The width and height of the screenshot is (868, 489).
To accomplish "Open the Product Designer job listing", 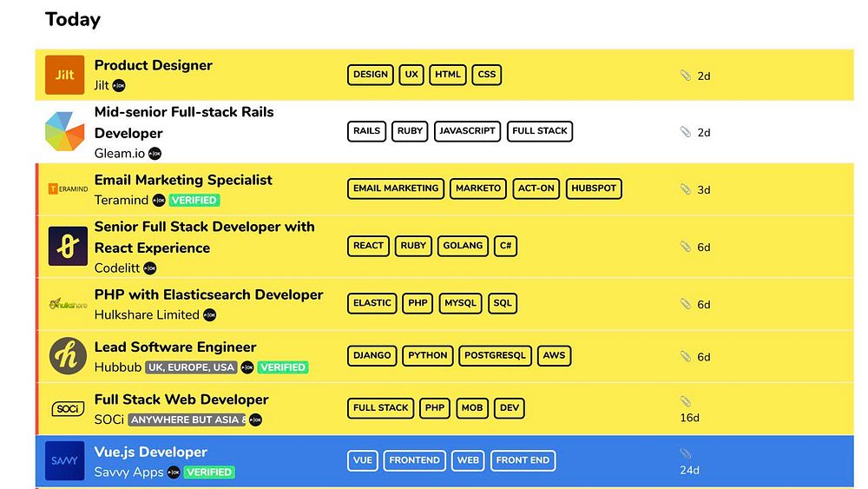I will click(x=153, y=65).
